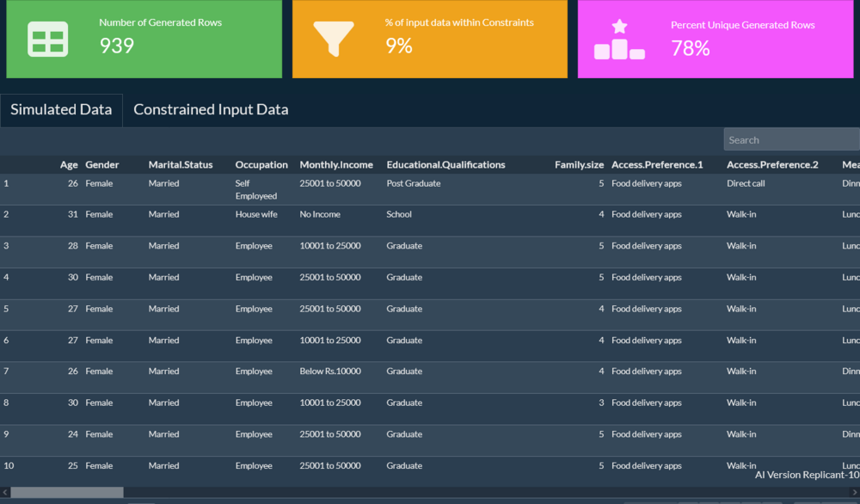Select the 939 generated rows value
860x504 pixels.
117,46
